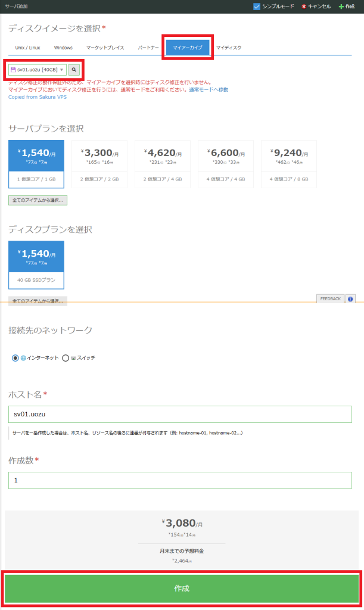Switch to the Unix / Linux tab
Image resolution: width=364 pixels, height=610 pixels.
27,47
